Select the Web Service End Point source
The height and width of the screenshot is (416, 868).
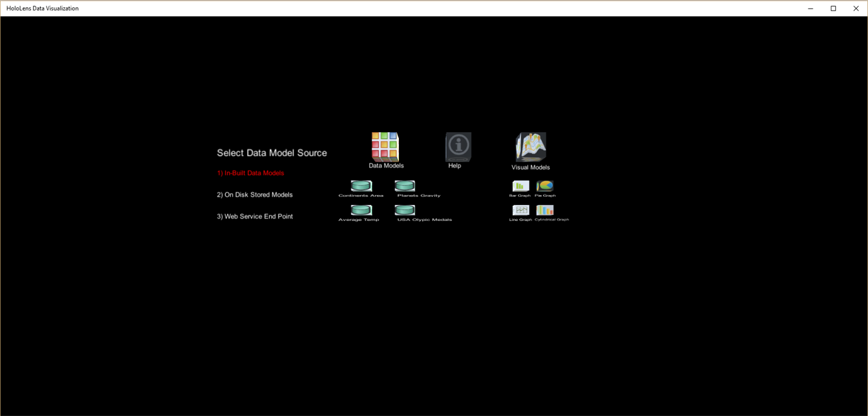pos(254,216)
